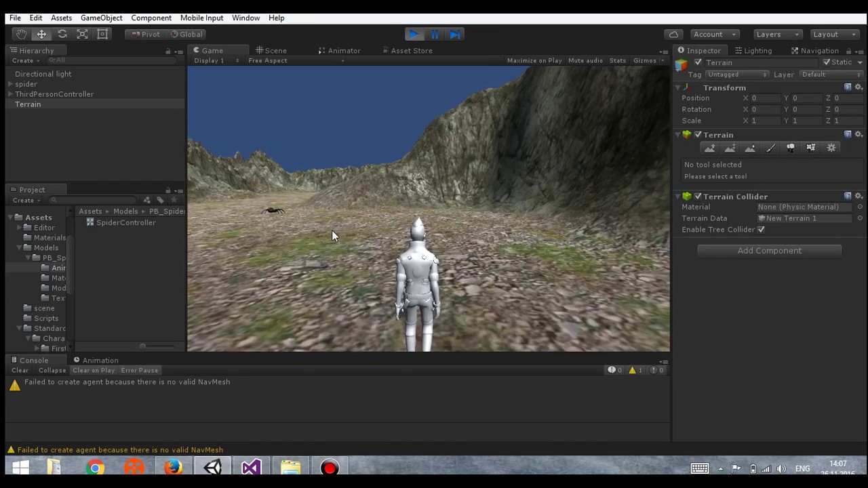The width and height of the screenshot is (868, 488).
Task: Toggle Error Pause in Console
Action: [x=139, y=370]
